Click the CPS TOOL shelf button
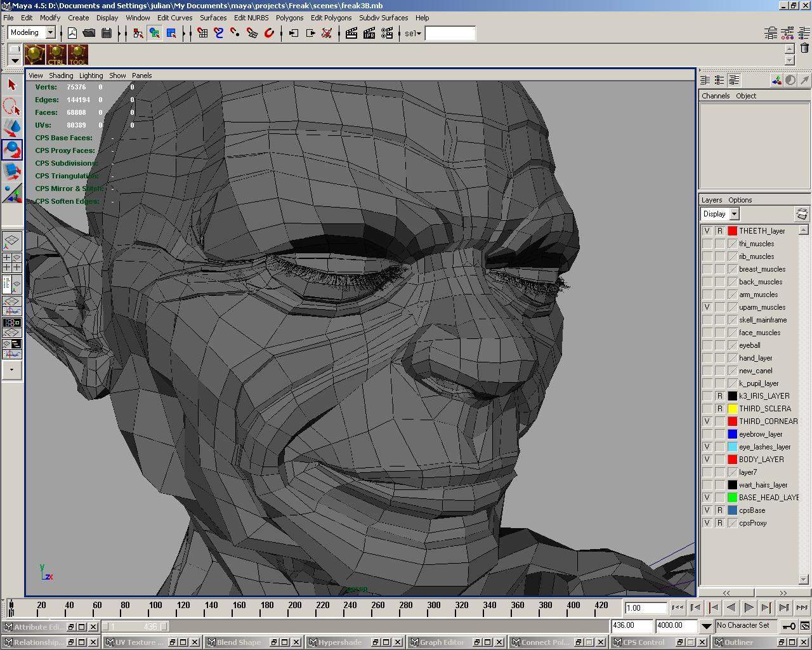Image resolution: width=812 pixels, height=650 pixels. (78, 55)
